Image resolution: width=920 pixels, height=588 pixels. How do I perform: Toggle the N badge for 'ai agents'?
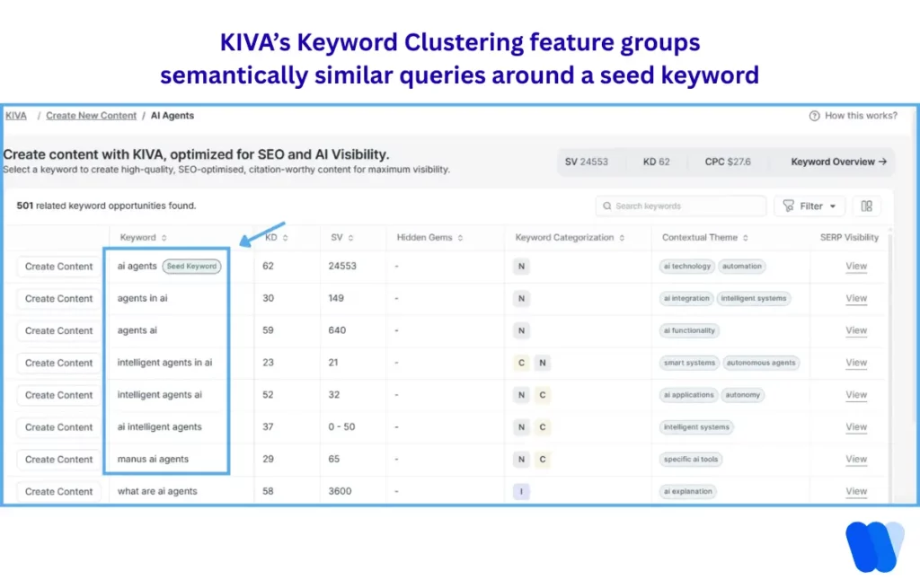[522, 266]
